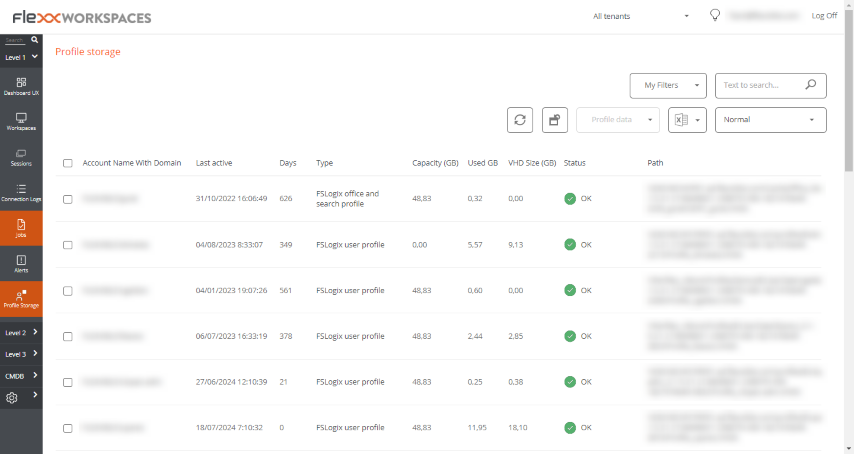
Task: Click the 9,13 VHD size cell
Action: pos(516,245)
